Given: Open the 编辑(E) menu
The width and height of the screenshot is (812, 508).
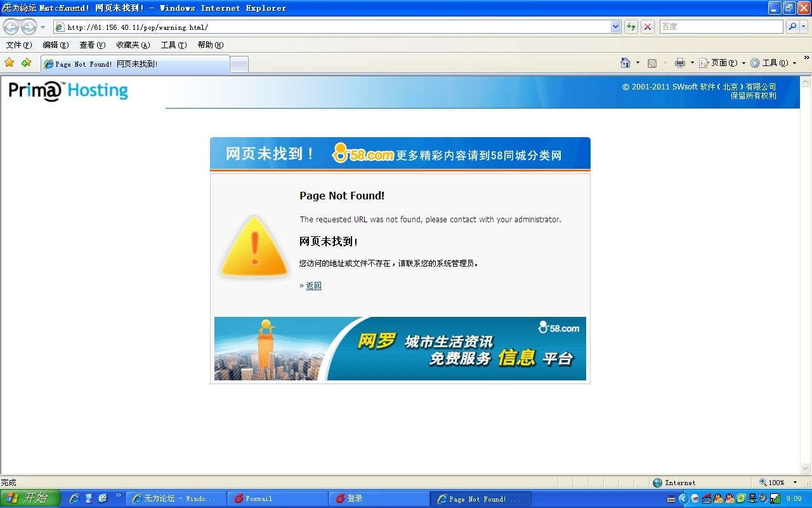Looking at the screenshot, I should 56,45.
